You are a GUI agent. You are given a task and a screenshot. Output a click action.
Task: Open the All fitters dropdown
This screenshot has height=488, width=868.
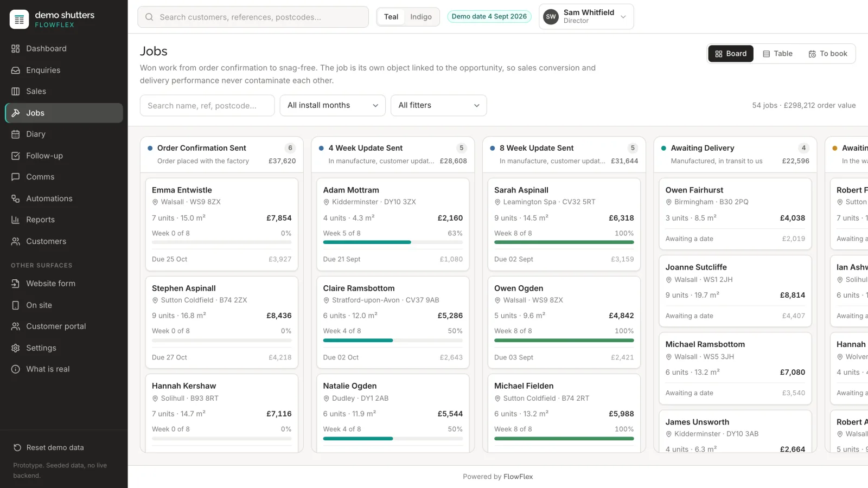[439, 105]
